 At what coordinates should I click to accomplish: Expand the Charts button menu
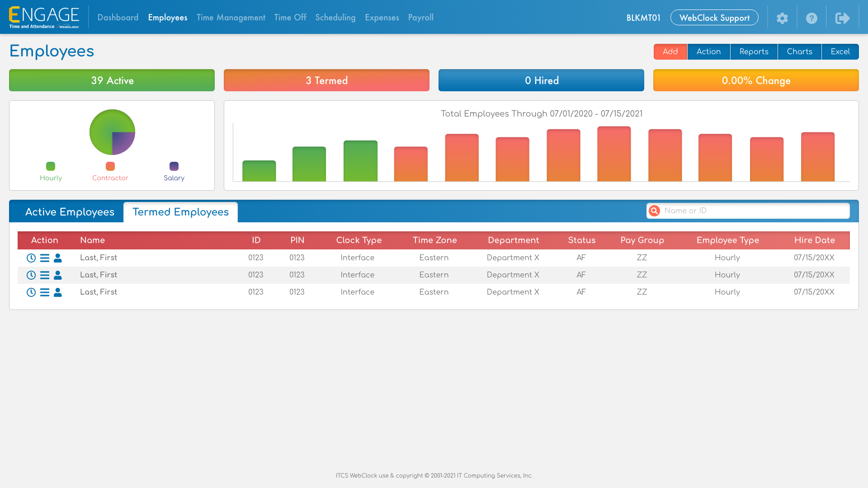(x=799, y=52)
